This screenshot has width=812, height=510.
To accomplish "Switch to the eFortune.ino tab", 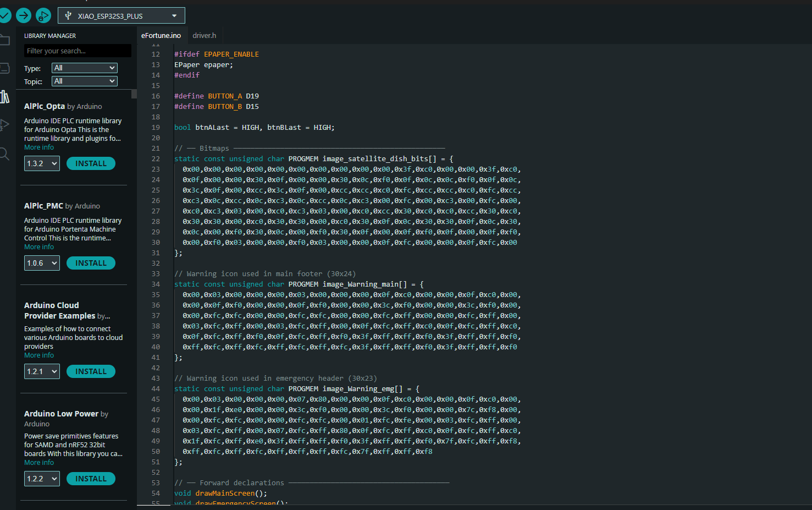I will click(161, 35).
